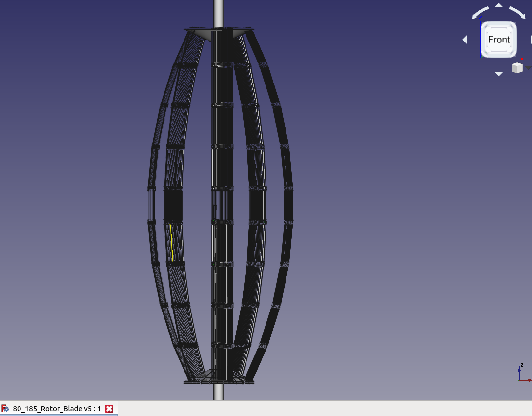Click the top edge of the navigation cube
The height and width of the screenshot is (416, 532).
(499, 22)
